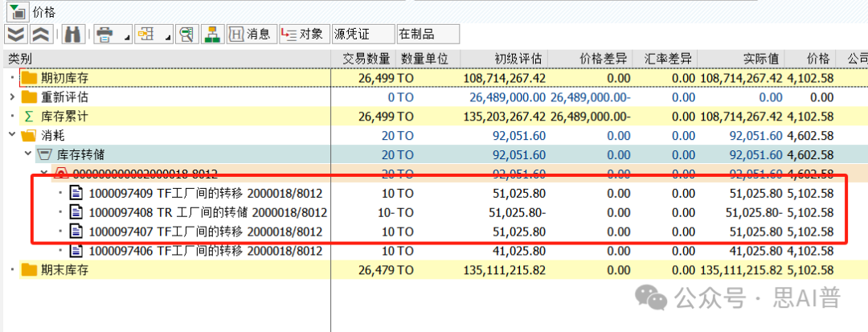Image resolution: width=868 pixels, height=332 pixels.
Task: Collapse the 消耗 folder node
Action: [x=11, y=135]
